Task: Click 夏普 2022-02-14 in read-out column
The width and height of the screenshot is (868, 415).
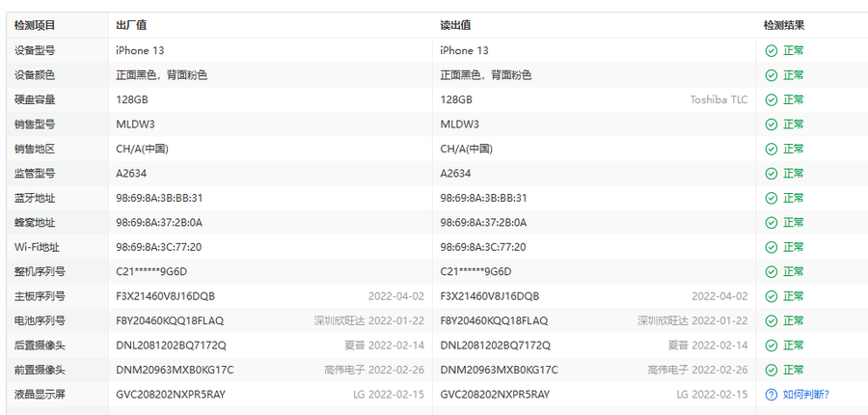Action: 708,346
